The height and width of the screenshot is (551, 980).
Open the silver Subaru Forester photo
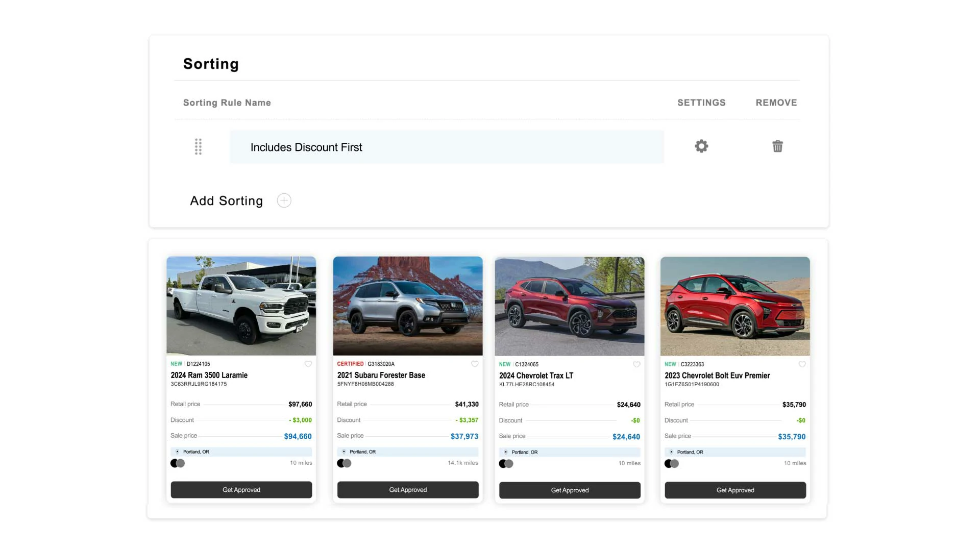pos(408,306)
